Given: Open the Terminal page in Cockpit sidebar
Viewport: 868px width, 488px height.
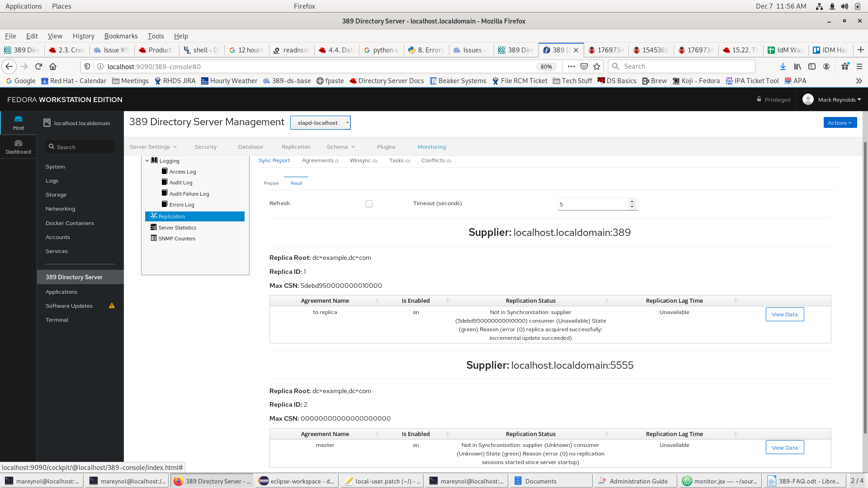Looking at the screenshot, I should tap(57, 320).
